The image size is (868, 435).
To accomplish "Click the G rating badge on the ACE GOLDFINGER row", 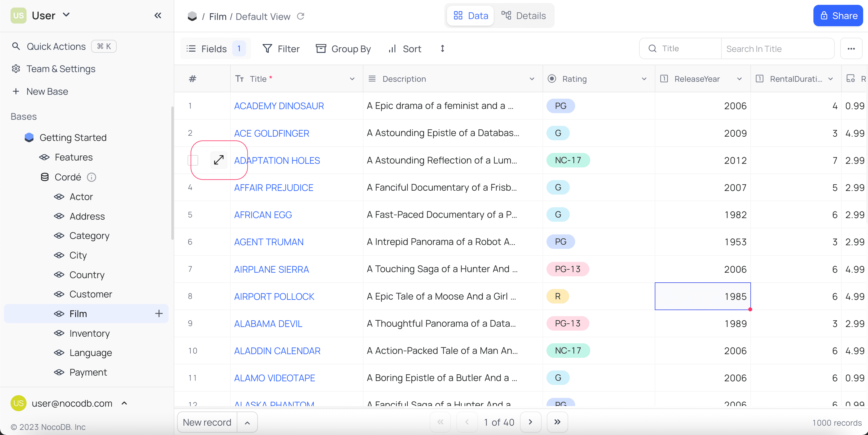I will coord(558,133).
